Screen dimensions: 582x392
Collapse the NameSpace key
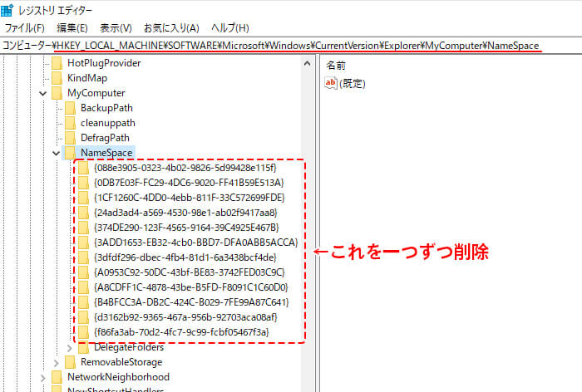(56, 153)
